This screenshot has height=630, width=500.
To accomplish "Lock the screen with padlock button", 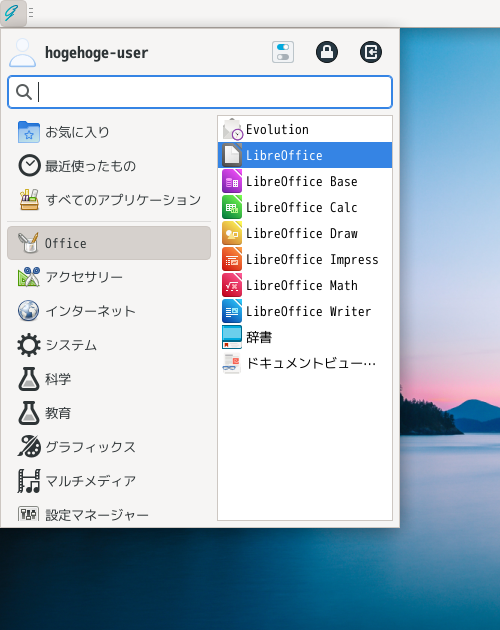I will [x=327, y=52].
